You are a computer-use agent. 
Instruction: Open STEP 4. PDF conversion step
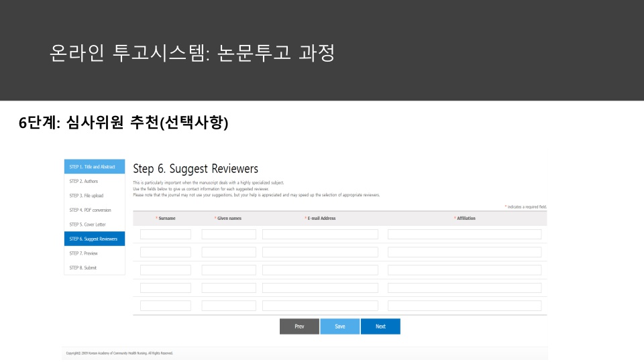point(94,210)
